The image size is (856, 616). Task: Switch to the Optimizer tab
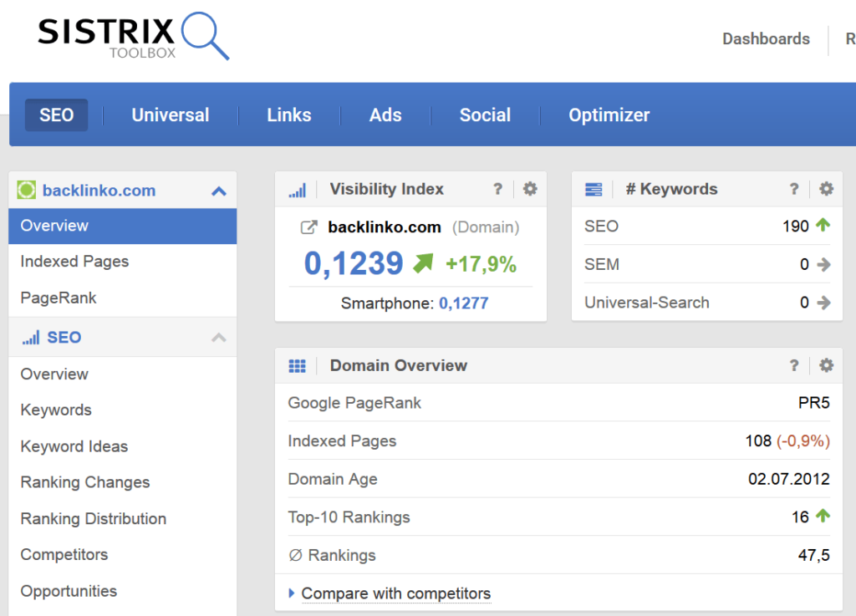point(609,115)
